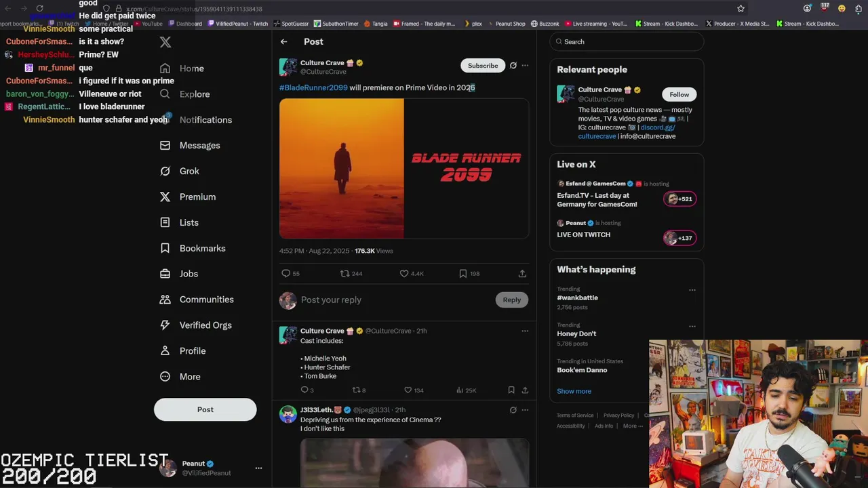This screenshot has height=488, width=868.
Task: Click the Jobs briefcase icon
Action: click(165, 274)
